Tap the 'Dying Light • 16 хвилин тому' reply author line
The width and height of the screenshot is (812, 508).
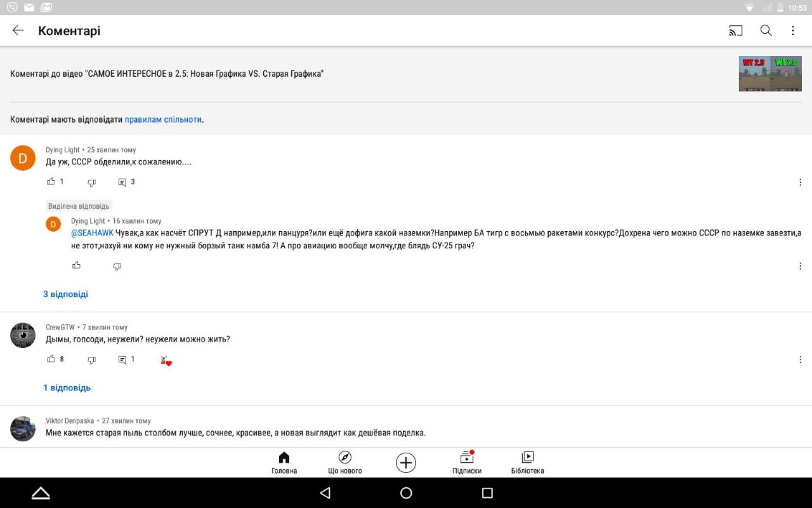[116, 221]
